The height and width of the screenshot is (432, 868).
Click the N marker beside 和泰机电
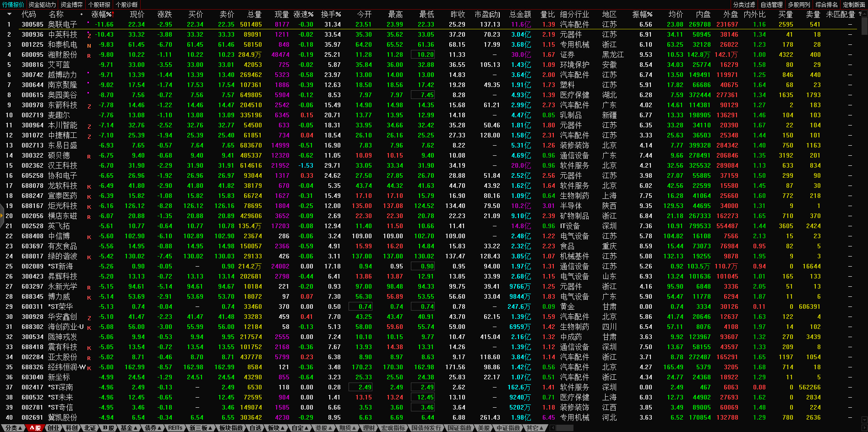(x=89, y=45)
